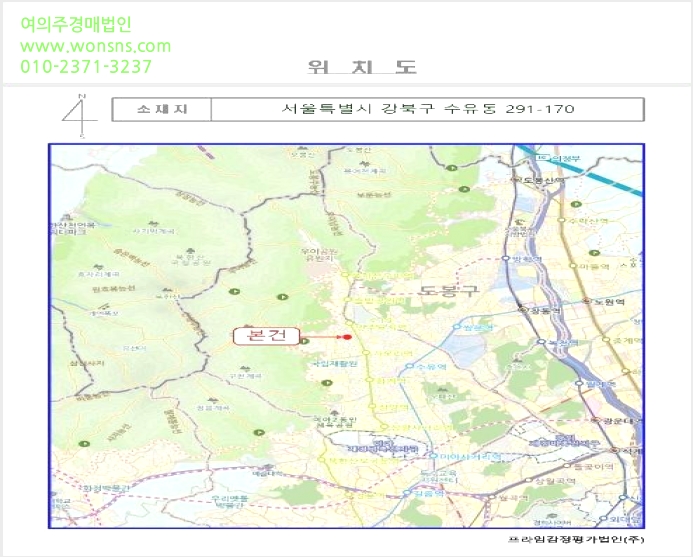
Task: Click the 효자리계곡 label
Action: tap(98, 274)
